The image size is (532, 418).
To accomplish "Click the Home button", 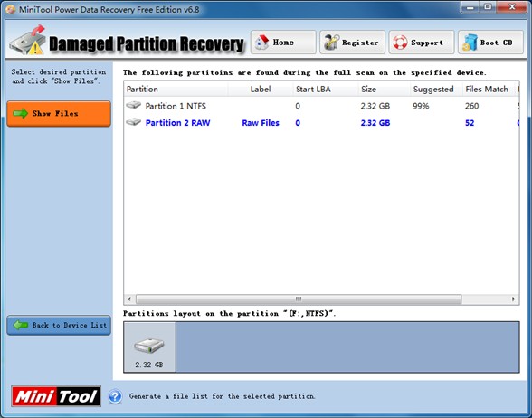I will [283, 43].
